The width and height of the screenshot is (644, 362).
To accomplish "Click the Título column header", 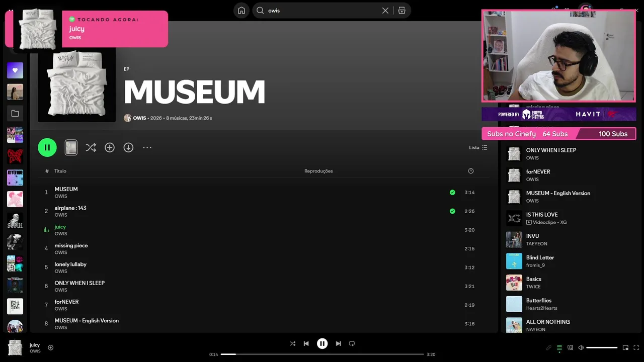I will coord(60,171).
